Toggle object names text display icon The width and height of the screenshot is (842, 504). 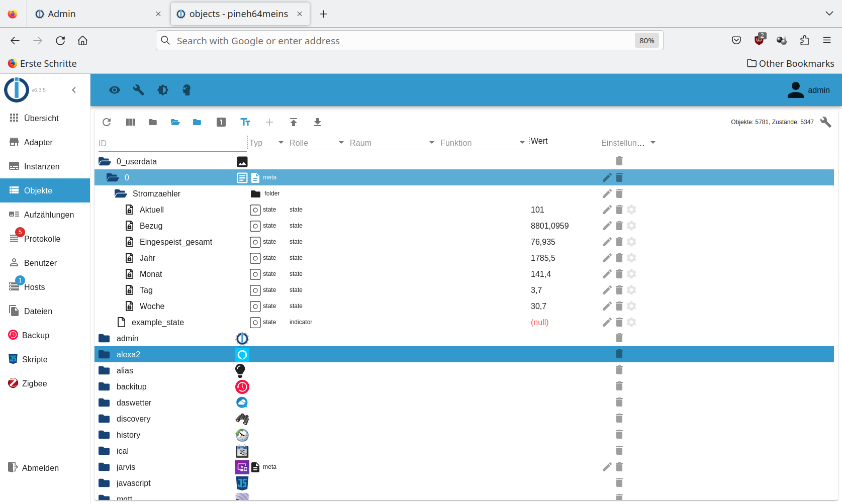245,122
